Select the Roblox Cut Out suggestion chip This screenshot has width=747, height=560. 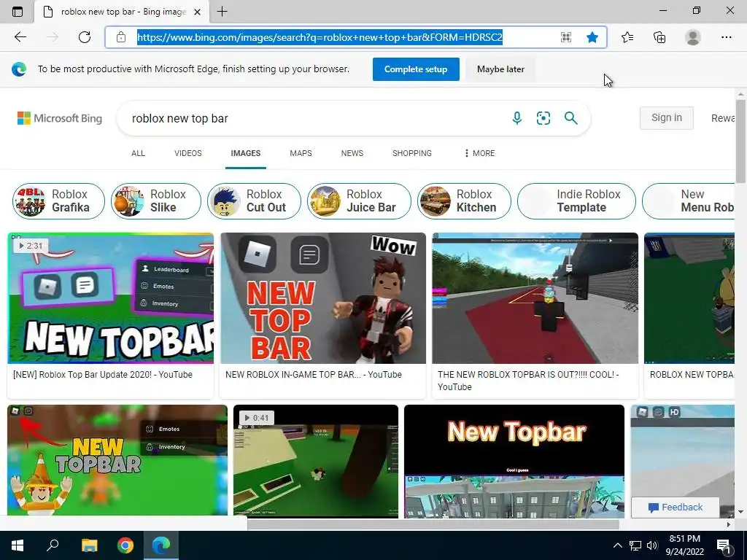[x=255, y=201]
